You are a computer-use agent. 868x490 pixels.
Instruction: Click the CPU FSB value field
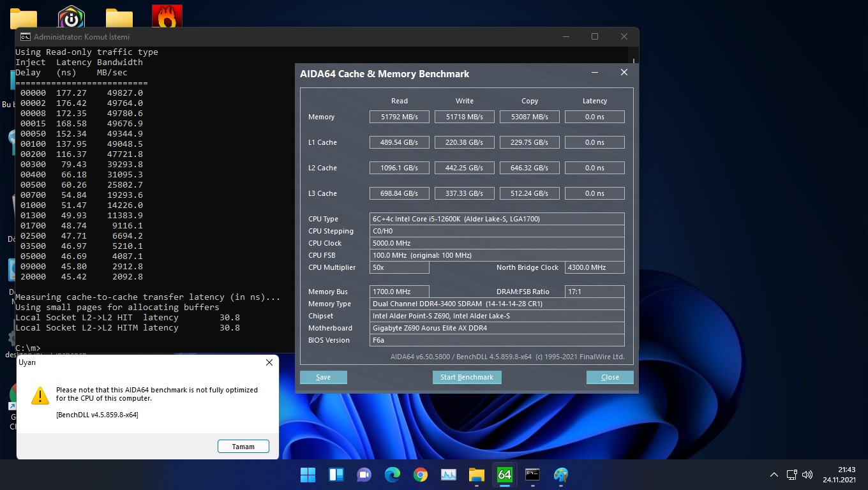[497, 255]
